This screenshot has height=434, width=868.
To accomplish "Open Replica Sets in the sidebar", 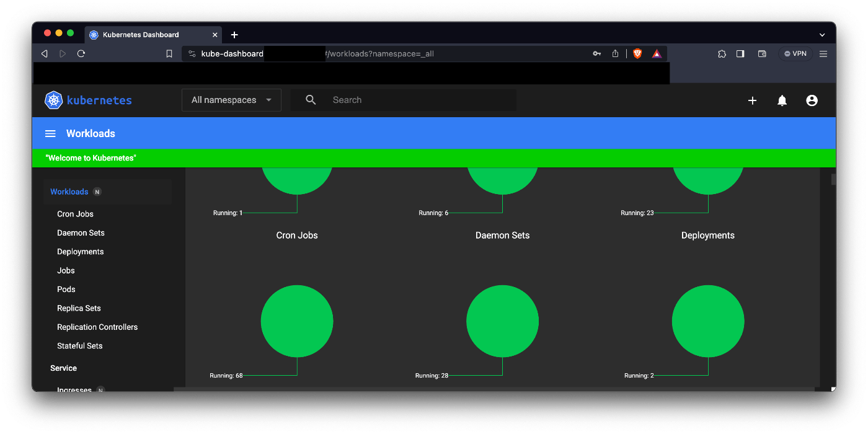I will pos(79,308).
